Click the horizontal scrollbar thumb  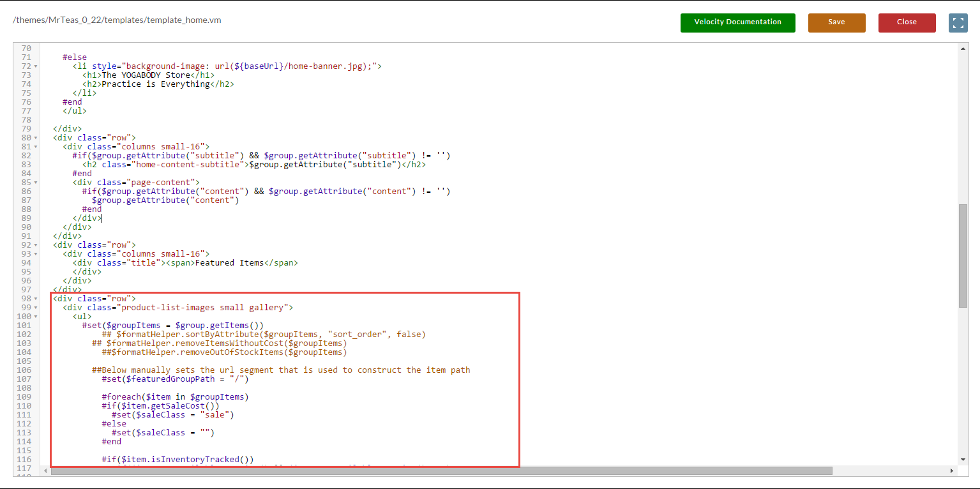tap(442, 470)
